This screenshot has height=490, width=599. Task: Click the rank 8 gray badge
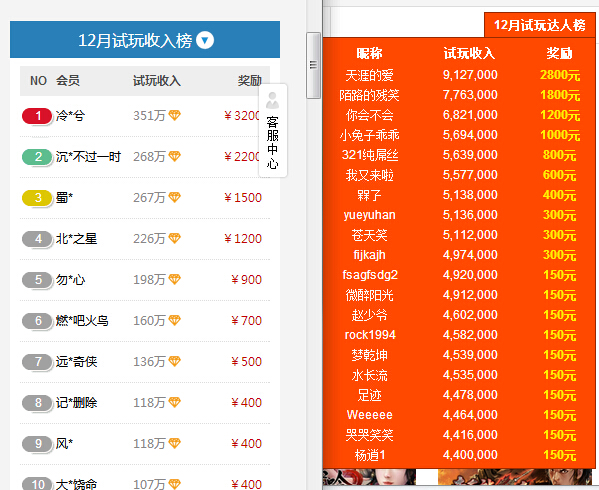(37, 403)
